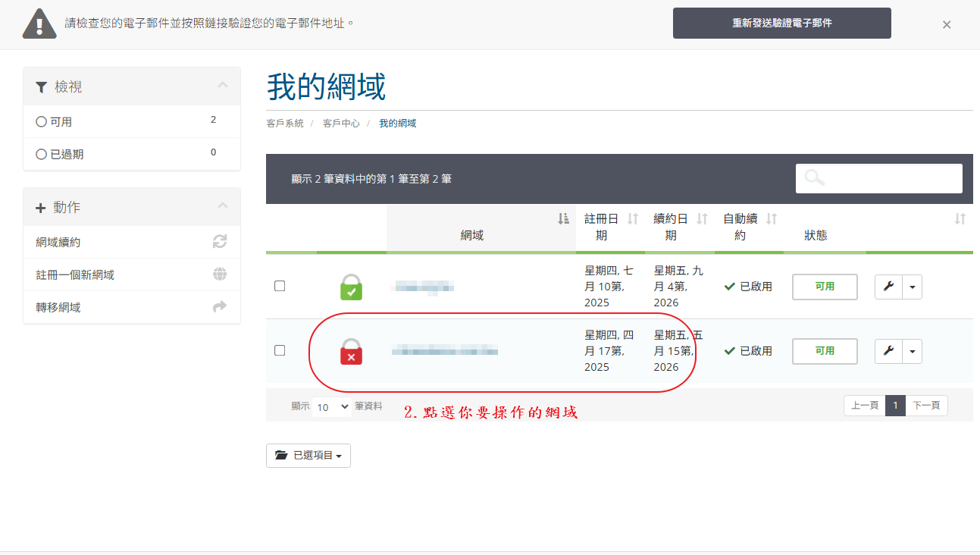This screenshot has height=555, width=980.
Task: Collapse the 檢視 sidebar panel
Action: tap(222, 86)
